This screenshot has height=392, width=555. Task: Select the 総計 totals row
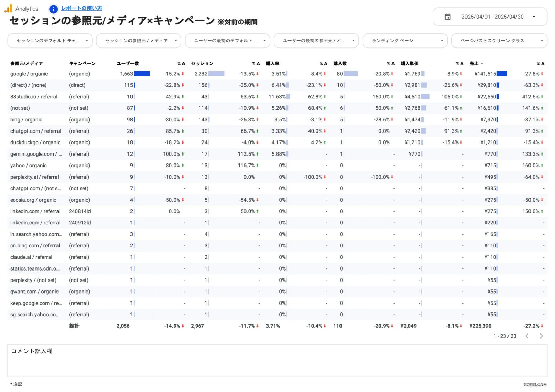click(138, 326)
